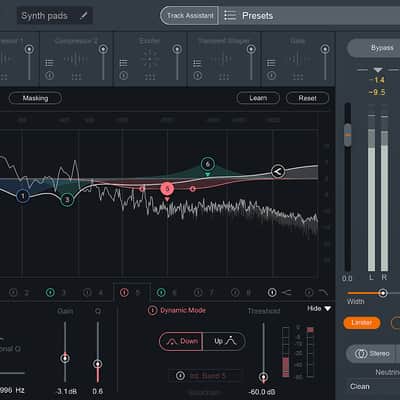Click the Bypass button
This screenshot has height=400, width=400.
[374, 48]
